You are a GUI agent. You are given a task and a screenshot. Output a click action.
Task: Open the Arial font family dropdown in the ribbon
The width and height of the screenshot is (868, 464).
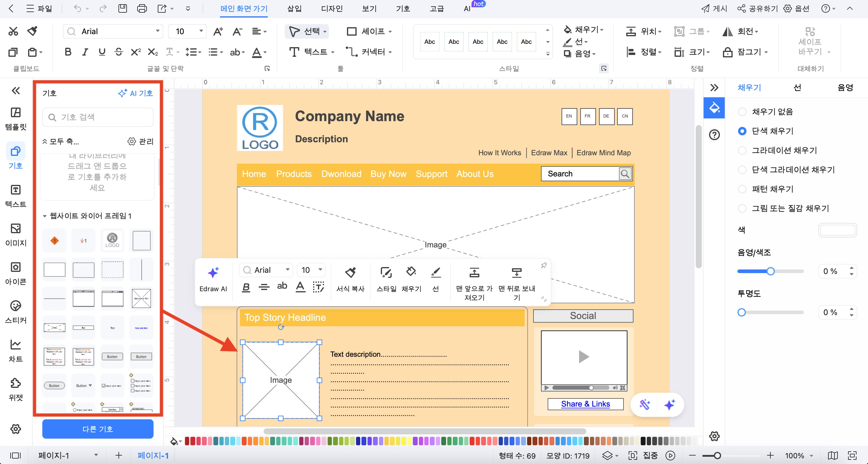157,31
